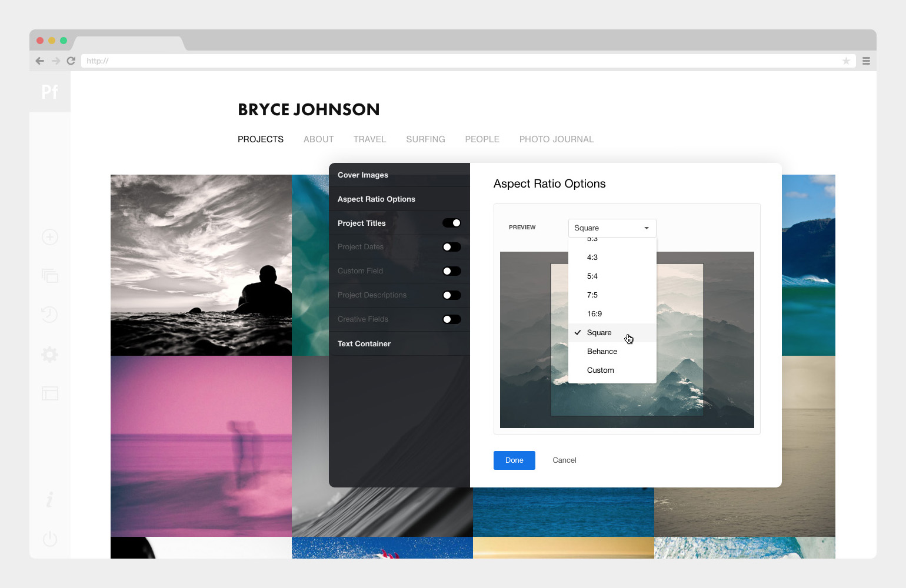906x588 pixels.
Task: Click Cancel to dismiss changes
Action: (x=564, y=460)
